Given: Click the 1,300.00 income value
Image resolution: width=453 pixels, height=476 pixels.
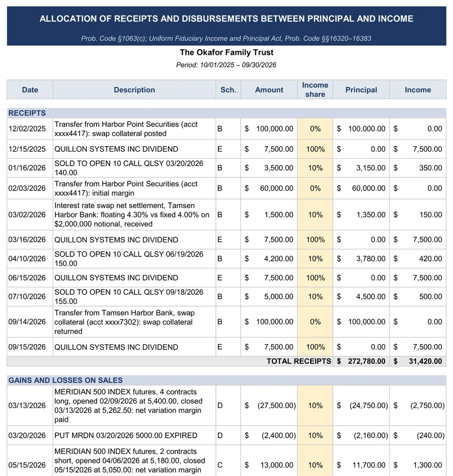Looking at the screenshot, I should [427, 465].
